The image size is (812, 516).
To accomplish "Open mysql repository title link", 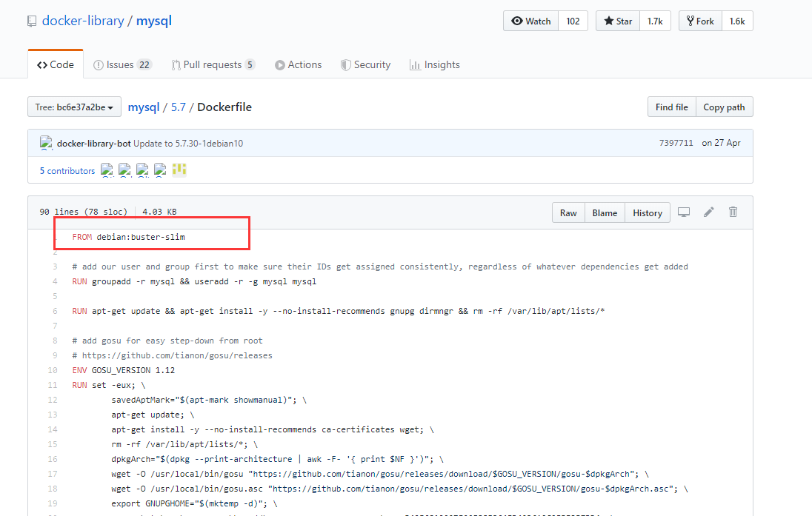I will coord(154,21).
